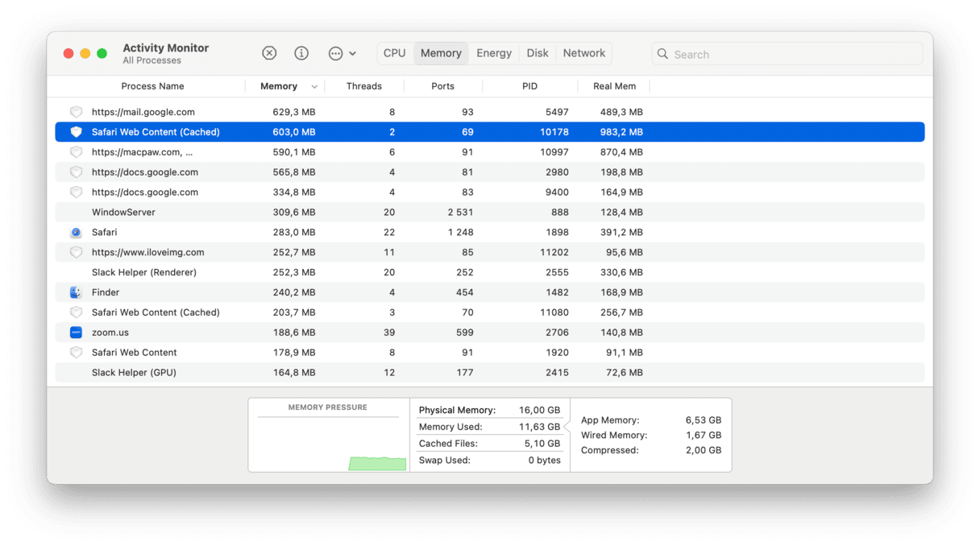Click the zoom.us app icon
The image size is (980, 546).
tap(76, 333)
